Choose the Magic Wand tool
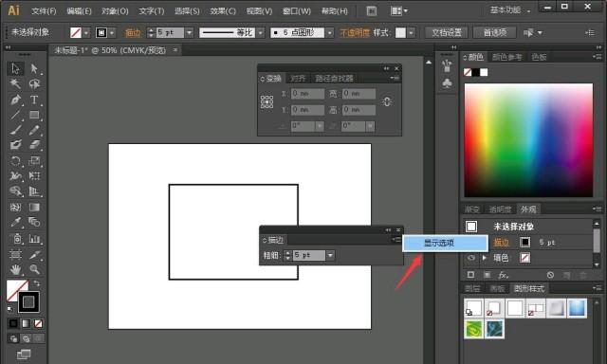Screen dimensions: 607x364 tap(15, 83)
